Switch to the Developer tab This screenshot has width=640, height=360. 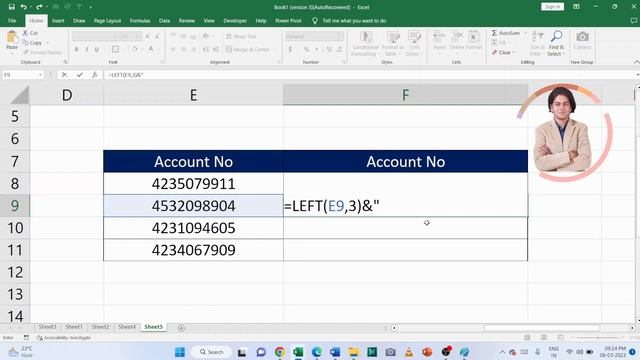pyautogui.click(x=235, y=20)
